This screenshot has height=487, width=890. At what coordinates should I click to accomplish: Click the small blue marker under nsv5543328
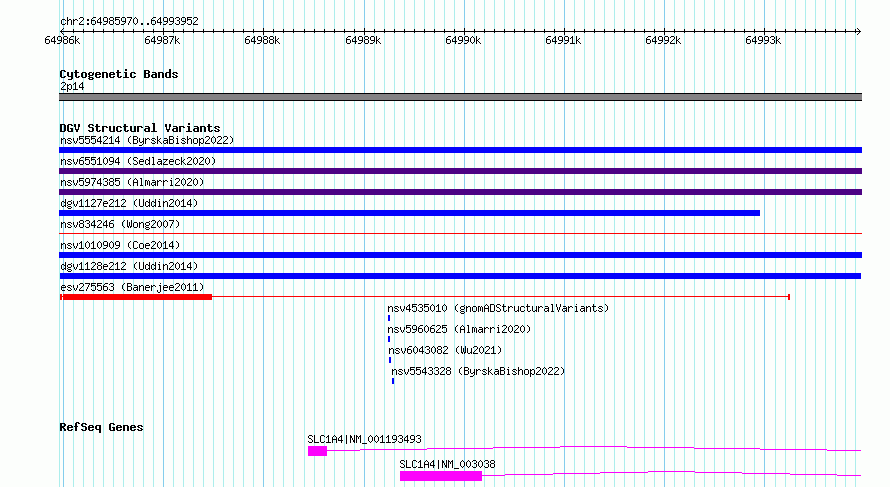(393, 381)
